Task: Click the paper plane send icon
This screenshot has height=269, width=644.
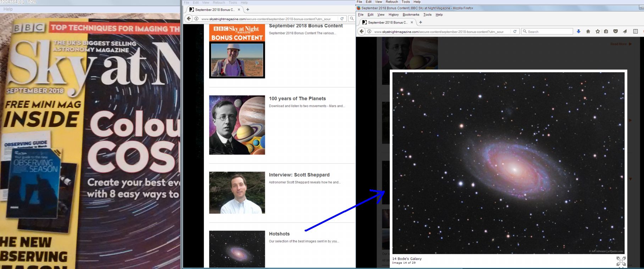Action: click(625, 32)
